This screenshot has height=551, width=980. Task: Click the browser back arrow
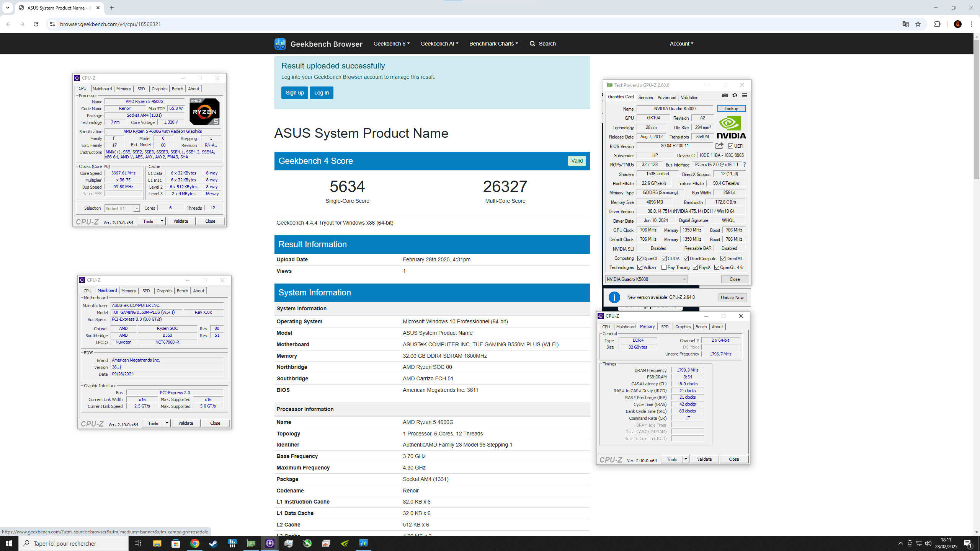click(8, 24)
